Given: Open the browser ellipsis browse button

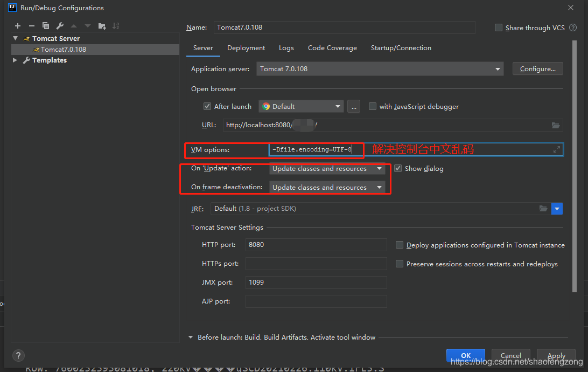Looking at the screenshot, I should [354, 107].
